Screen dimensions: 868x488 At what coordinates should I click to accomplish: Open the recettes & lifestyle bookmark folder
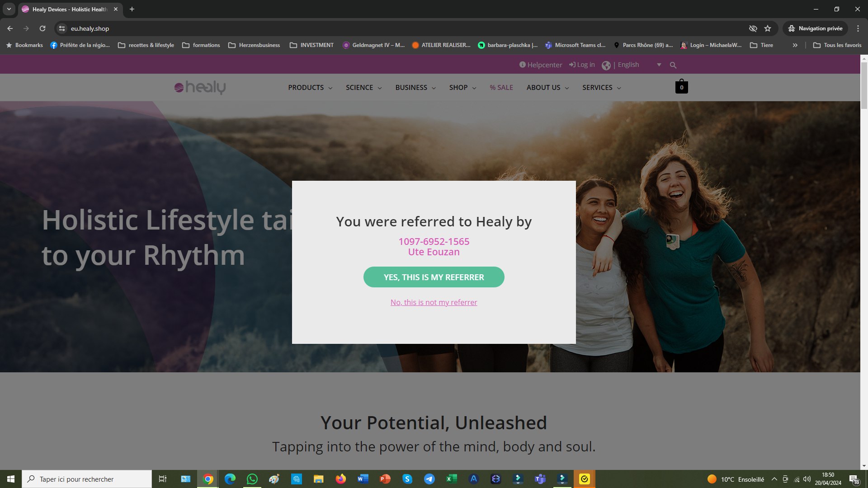[146, 45]
